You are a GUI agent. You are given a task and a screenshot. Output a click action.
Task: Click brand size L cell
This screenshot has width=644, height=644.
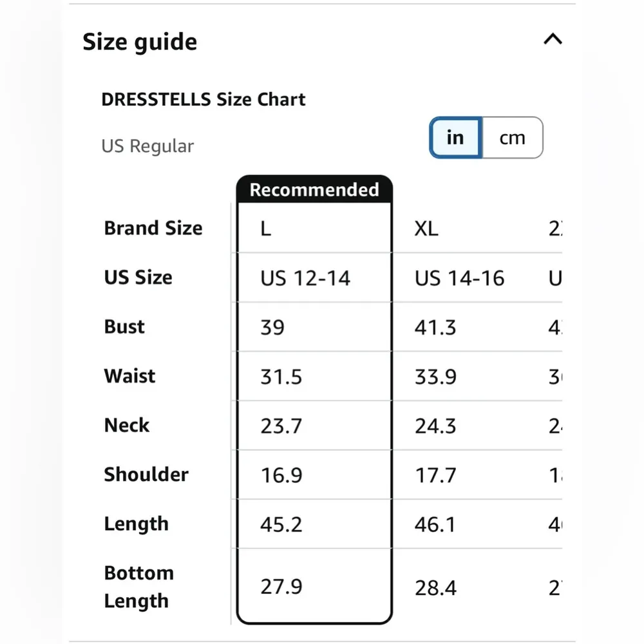(x=266, y=229)
